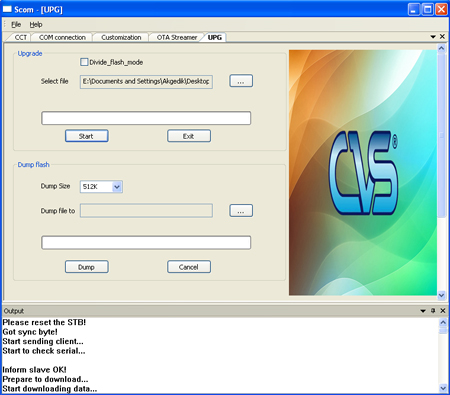Click the 'Start sending client...' output line
450x395 pixels.
(43, 341)
